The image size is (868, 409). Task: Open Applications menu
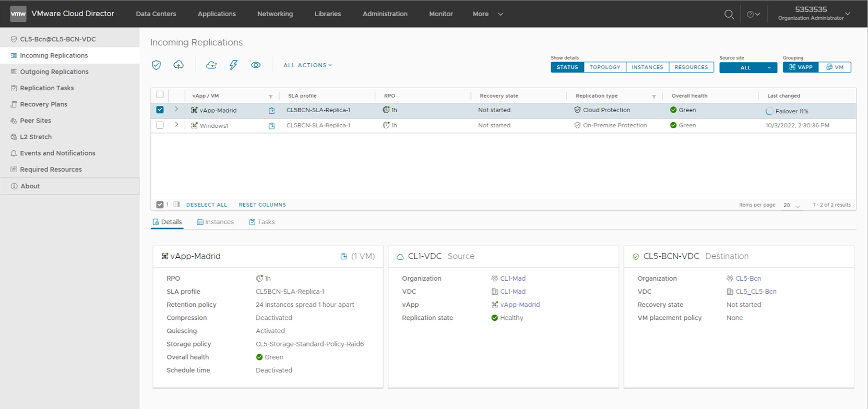pos(217,14)
